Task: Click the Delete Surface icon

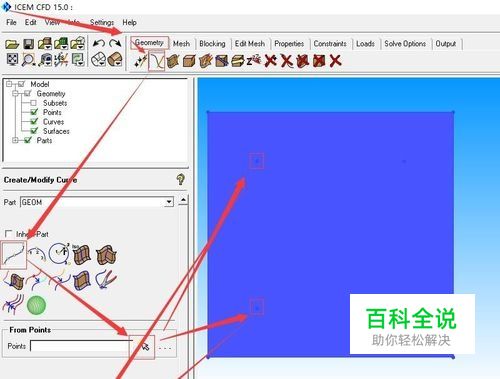Action: (303, 61)
